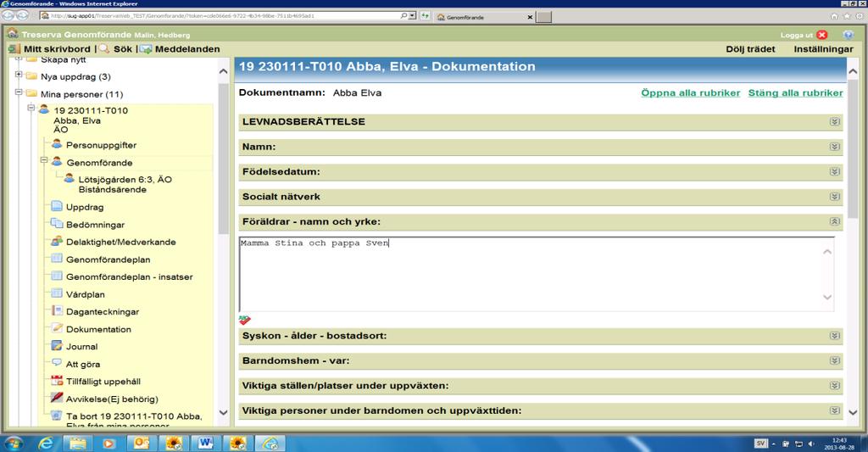Click the Stäng alla rubriker link
This screenshot has height=452, width=868.
coord(795,92)
